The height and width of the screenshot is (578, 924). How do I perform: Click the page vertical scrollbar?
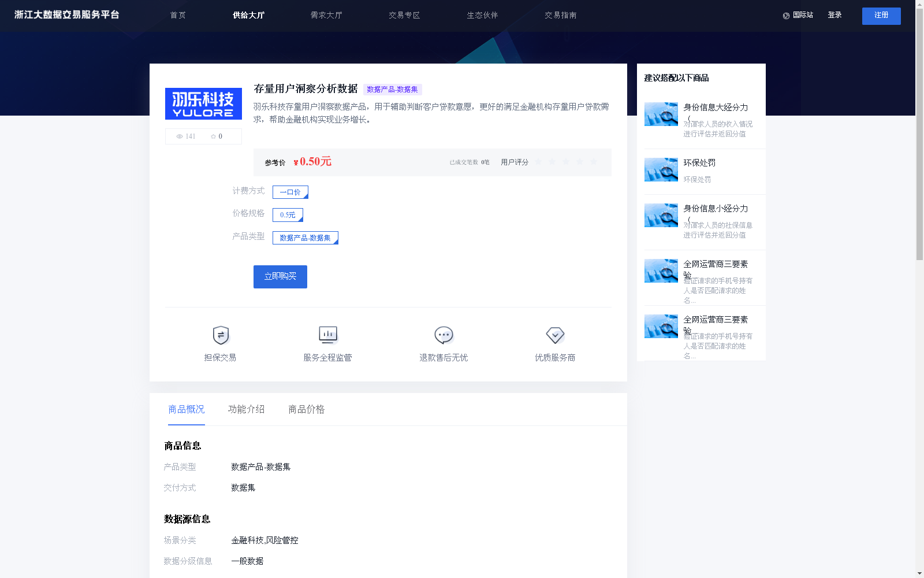coord(919,134)
